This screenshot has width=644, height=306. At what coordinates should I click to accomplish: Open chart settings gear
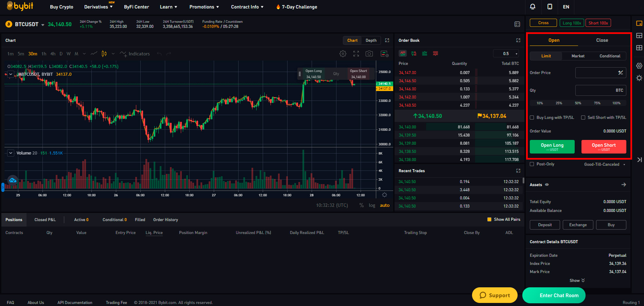coord(343,54)
